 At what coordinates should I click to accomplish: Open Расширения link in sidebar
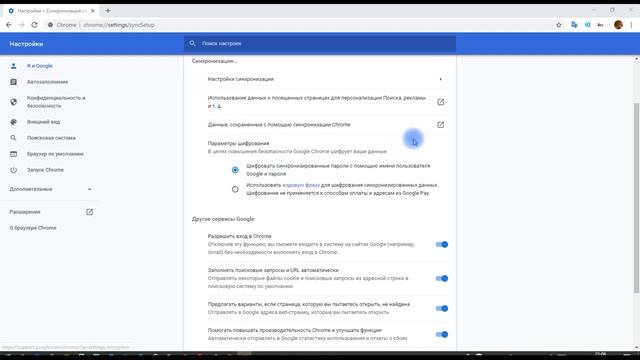point(25,212)
